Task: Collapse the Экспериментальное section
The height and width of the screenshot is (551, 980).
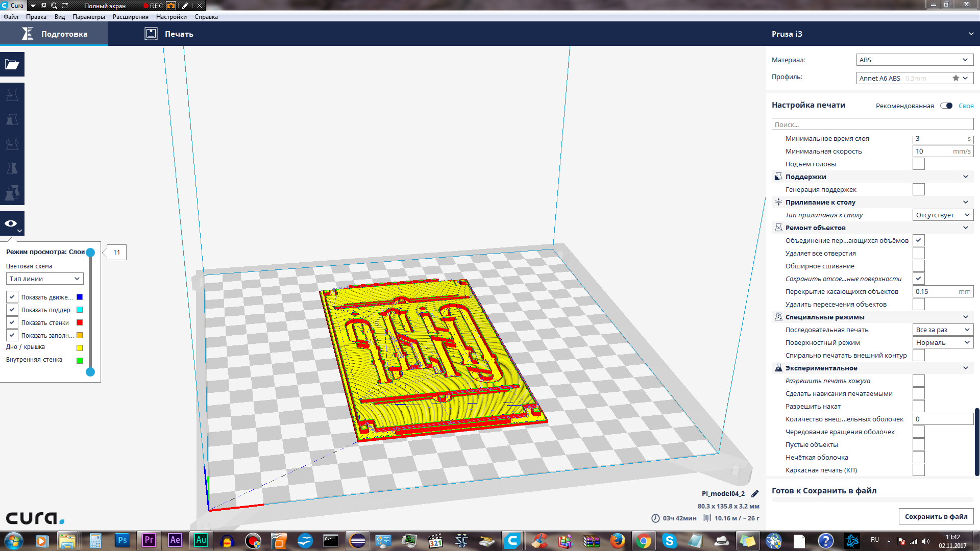Action: [965, 368]
